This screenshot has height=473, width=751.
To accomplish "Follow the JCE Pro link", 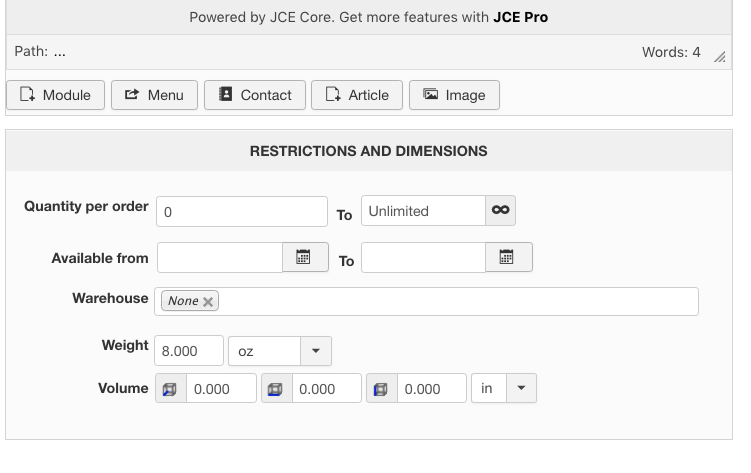I will (x=520, y=17).
